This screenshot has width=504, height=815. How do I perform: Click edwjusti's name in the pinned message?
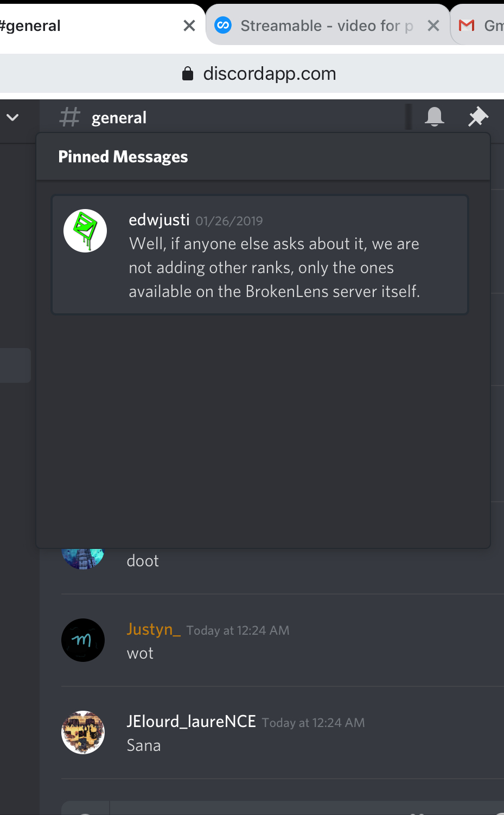tap(159, 220)
